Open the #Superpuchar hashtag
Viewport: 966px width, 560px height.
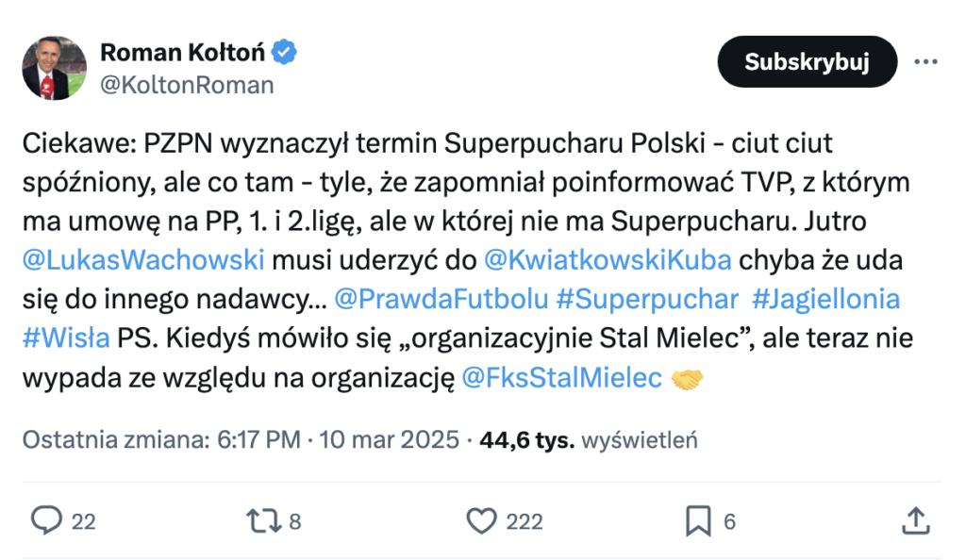(647, 299)
